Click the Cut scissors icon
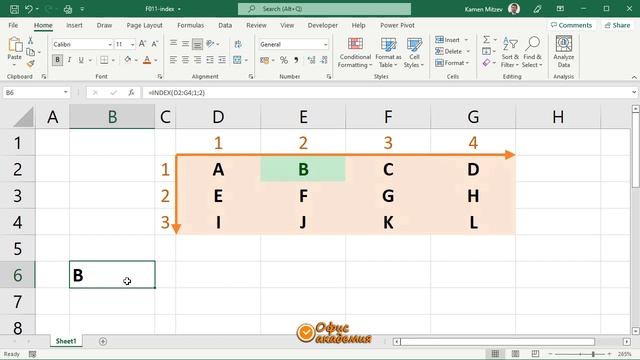Image resolution: width=640 pixels, height=360 pixels. click(30, 40)
